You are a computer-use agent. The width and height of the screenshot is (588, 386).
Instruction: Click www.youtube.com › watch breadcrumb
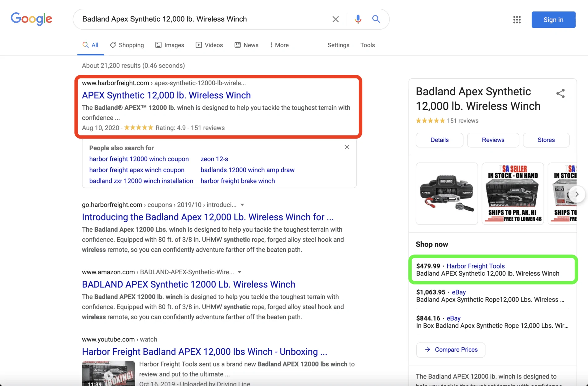pyautogui.click(x=119, y=339)
